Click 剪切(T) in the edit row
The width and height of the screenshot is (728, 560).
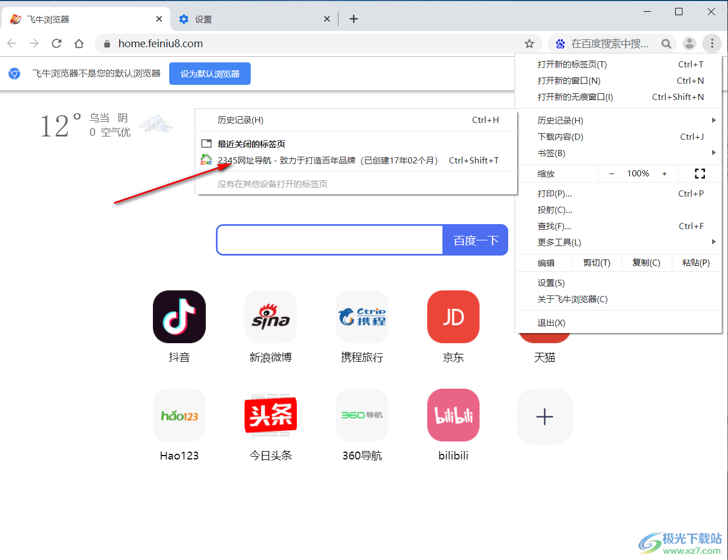[x=597, y=262]
